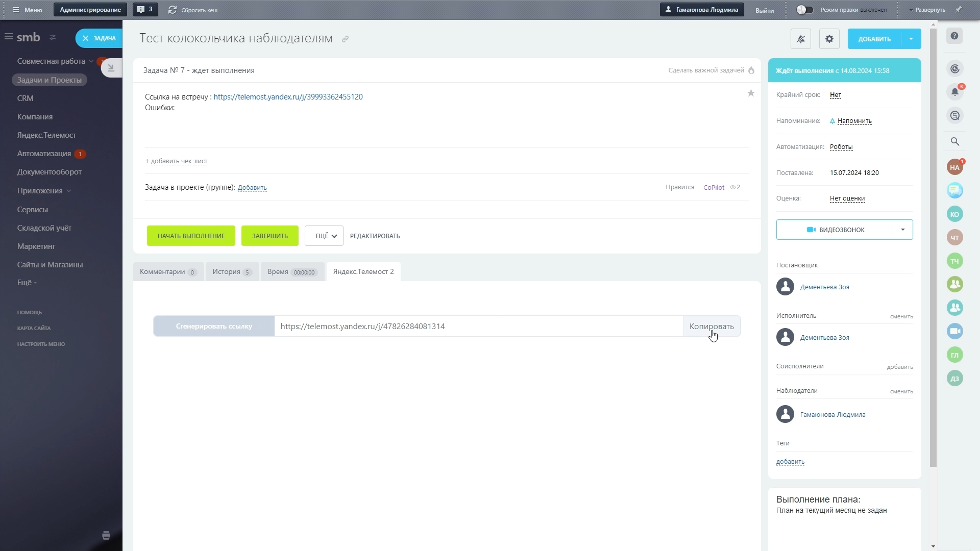Click the printer icon in the left sidebar
The image size is (980, 551).
point(106,535)
